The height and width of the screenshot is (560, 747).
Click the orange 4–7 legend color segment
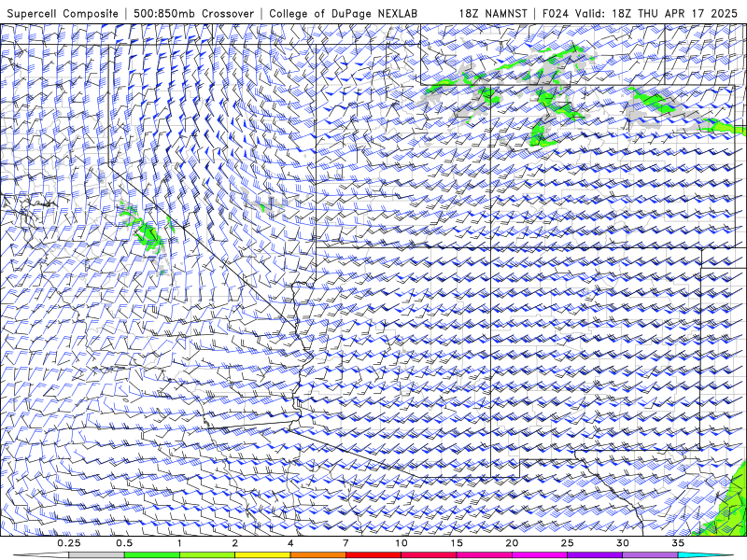point(317,555)
